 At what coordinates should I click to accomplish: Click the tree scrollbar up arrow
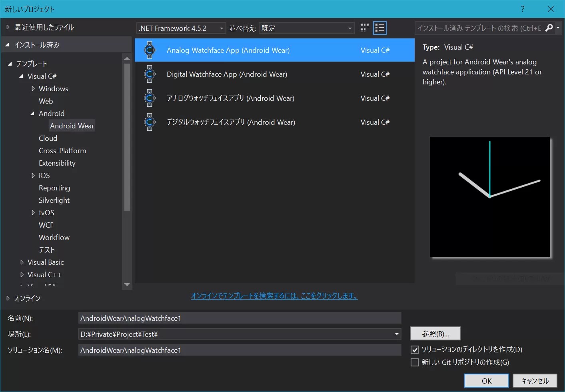127,58
